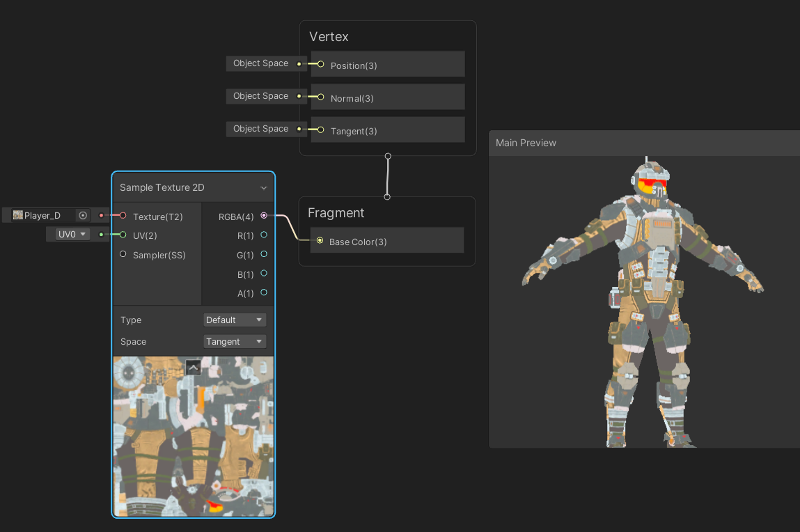Screen dimensions: 800x532
Task: Select the Tangent(3) block row
Action: 388,130
